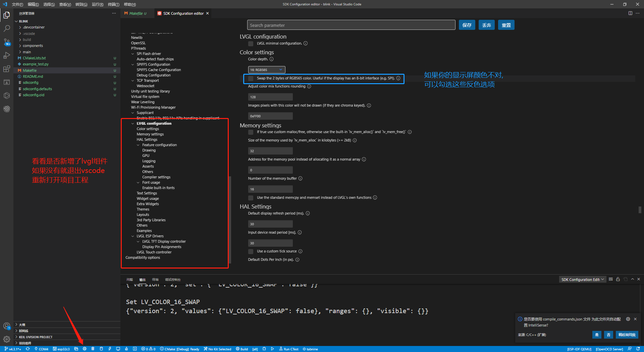Split the editor to the right
This screenshot has width=644, height=352.
[x=630, y=13]
